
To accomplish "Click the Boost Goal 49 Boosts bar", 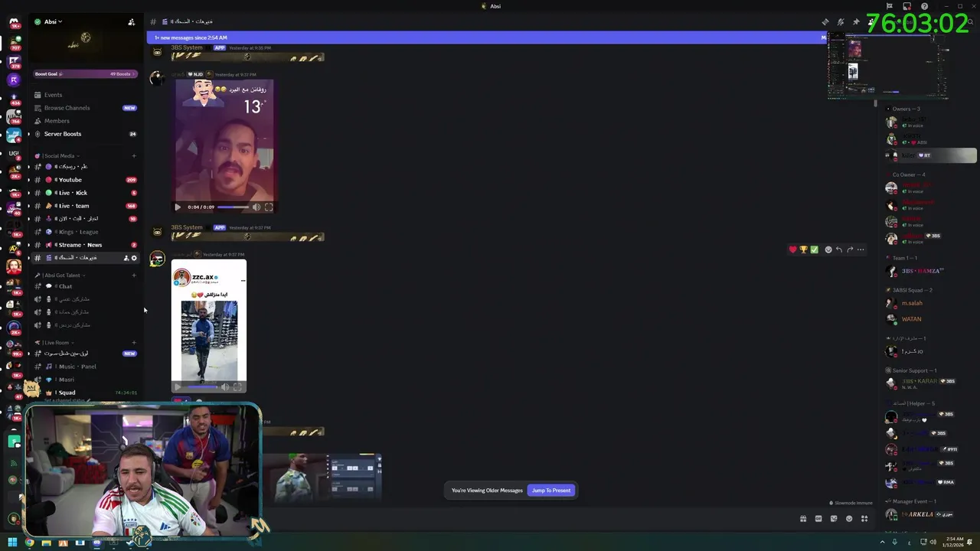I will click(x=84, y=74).
